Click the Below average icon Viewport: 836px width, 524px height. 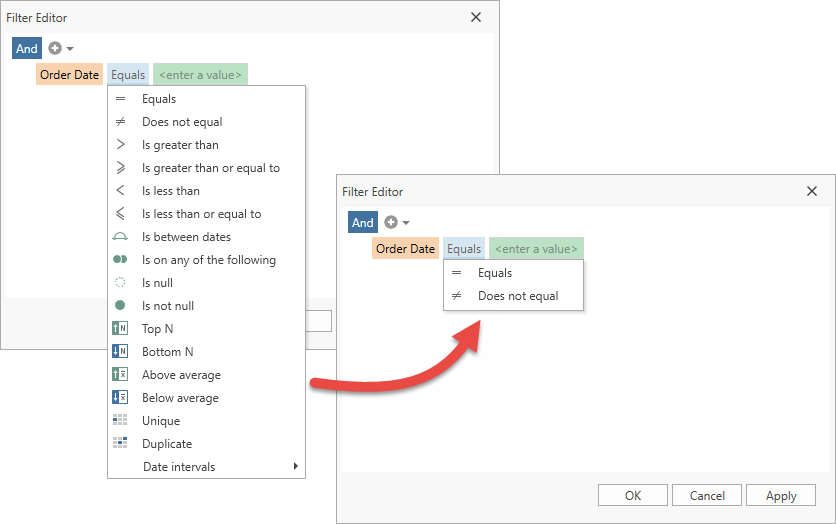(x=120, y=398)
